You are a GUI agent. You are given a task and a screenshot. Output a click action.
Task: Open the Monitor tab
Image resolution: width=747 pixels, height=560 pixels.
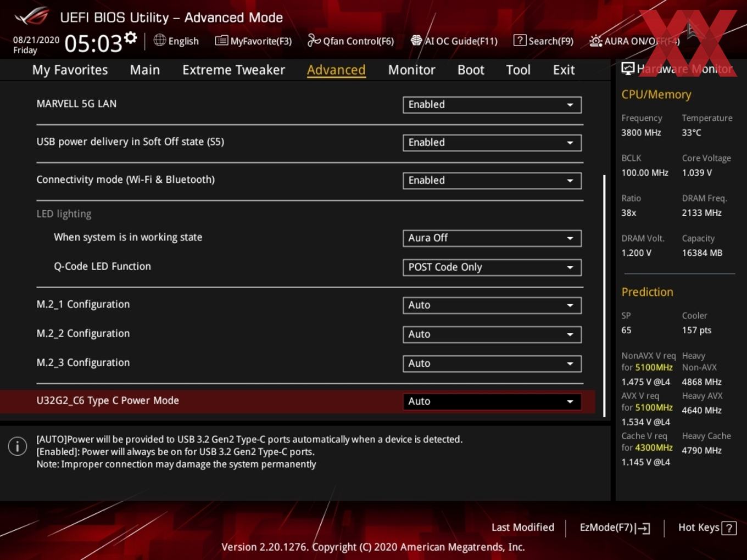point(411,70)
